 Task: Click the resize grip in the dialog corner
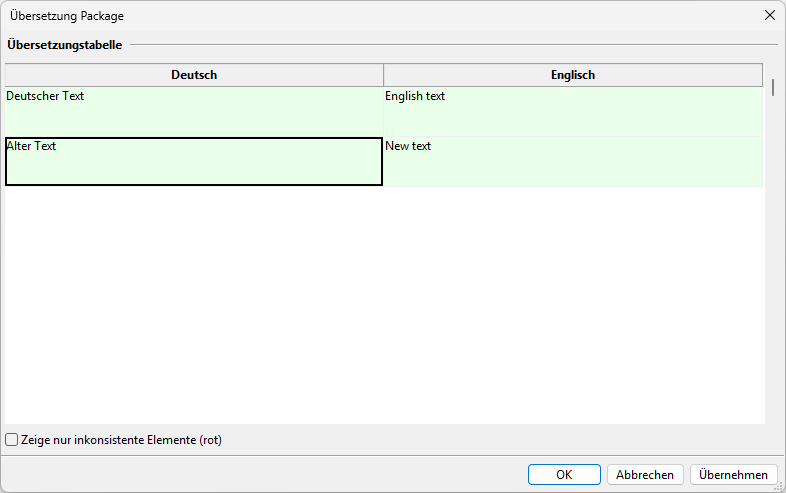click(x=778, y=486)
